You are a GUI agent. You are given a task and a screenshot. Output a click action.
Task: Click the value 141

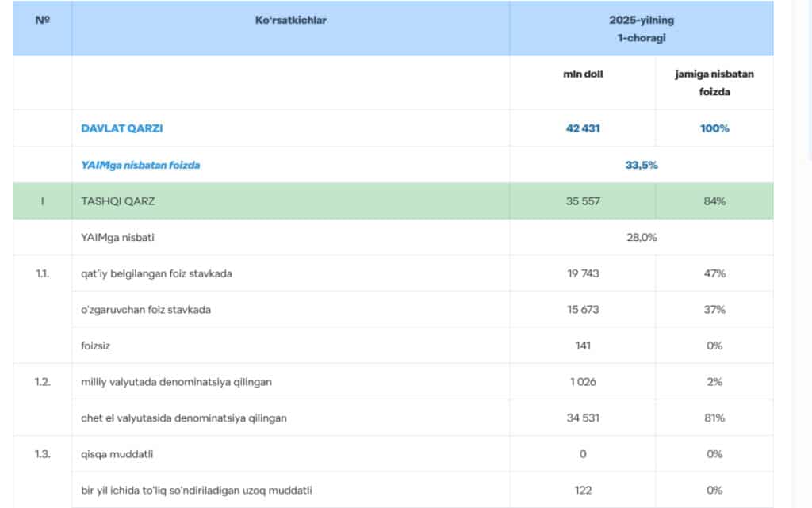583,346
